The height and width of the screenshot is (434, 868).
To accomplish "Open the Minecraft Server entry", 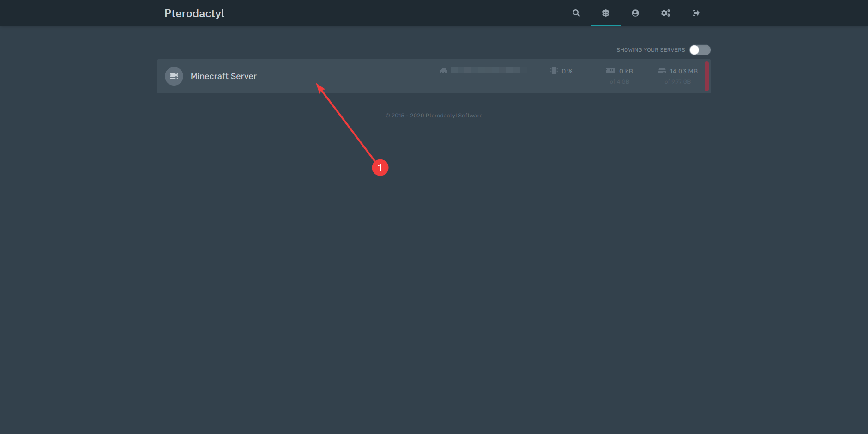I will [x=434, y=76].
